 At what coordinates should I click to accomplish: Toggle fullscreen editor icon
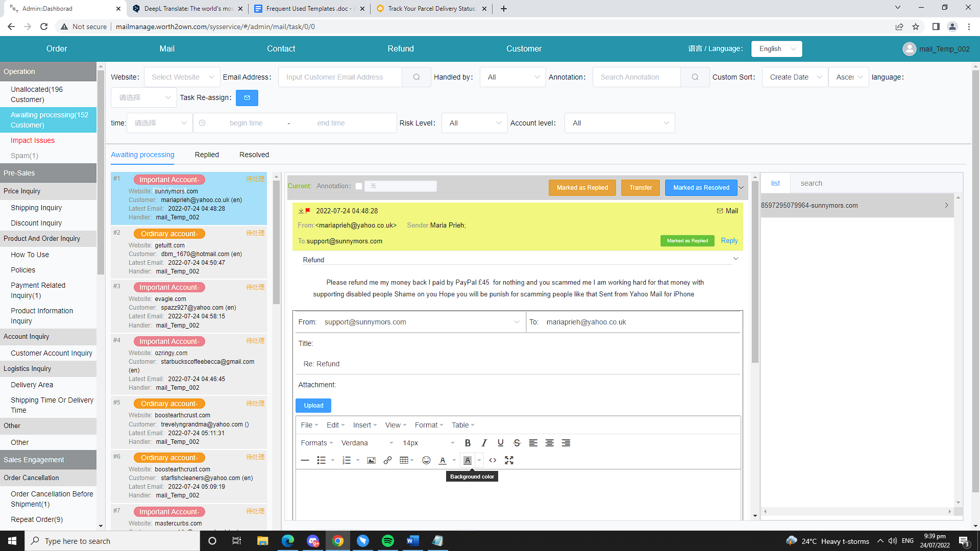pyautogui.click(x=509, y=460)
